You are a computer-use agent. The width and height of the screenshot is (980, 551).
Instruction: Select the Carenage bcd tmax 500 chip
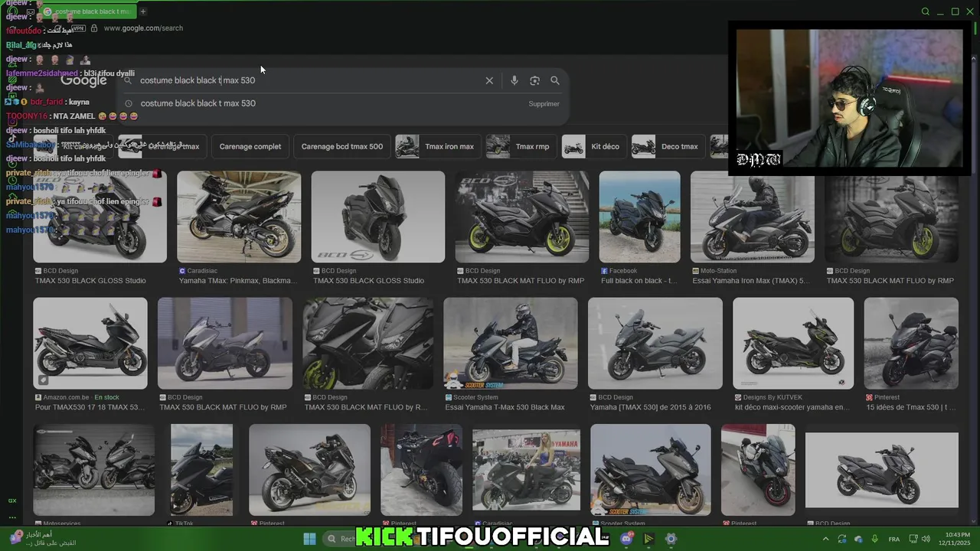(x=342, y=146)
